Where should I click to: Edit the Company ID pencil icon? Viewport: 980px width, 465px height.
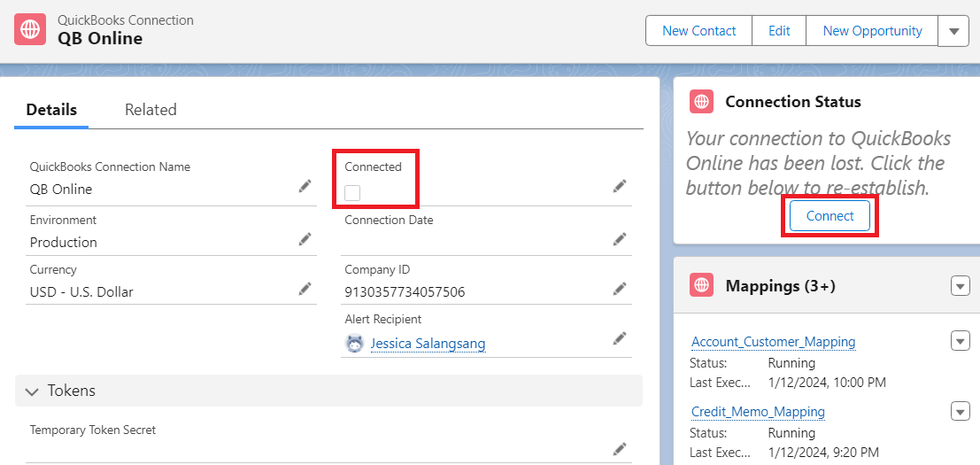620,289
